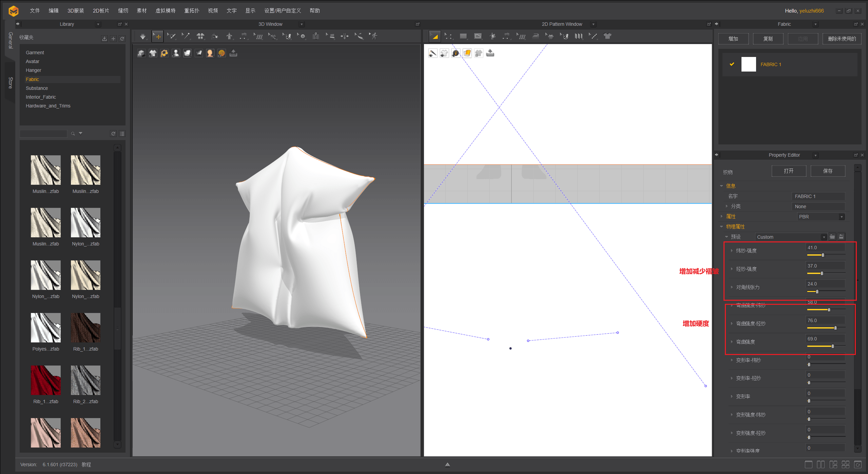Click the 增加 fabric button

pyautogui.click(x=733, y=39)
